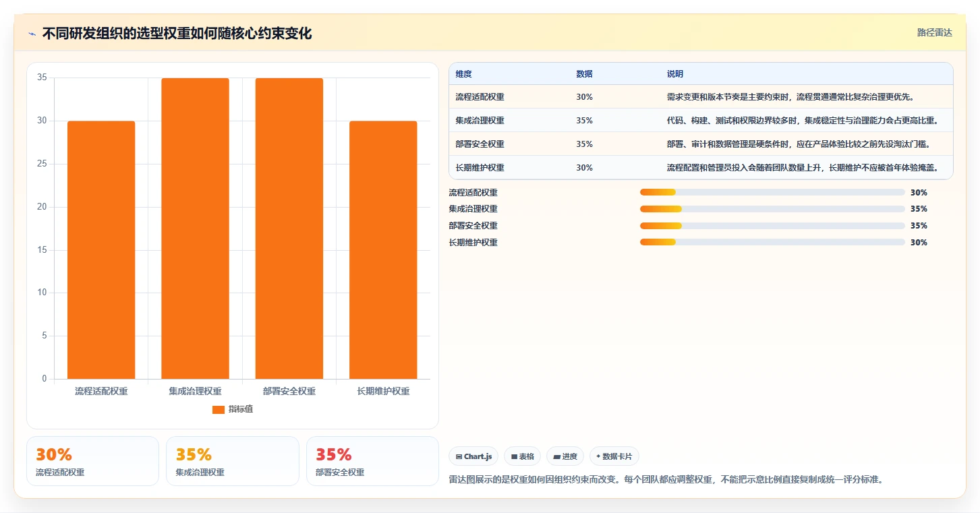This screenshot has width=980, height=513.
Task: Click the 集成治理权重 progress bar
Action: 772,209
